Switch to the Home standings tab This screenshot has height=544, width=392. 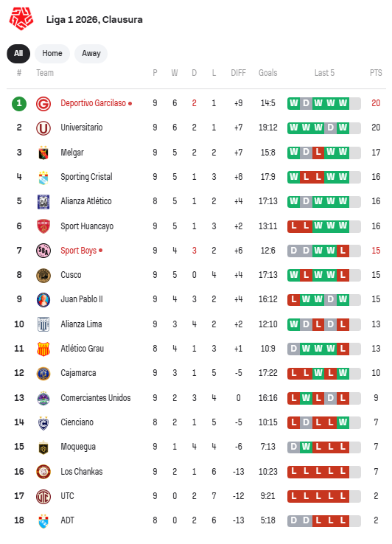click(x=52, y=53)
